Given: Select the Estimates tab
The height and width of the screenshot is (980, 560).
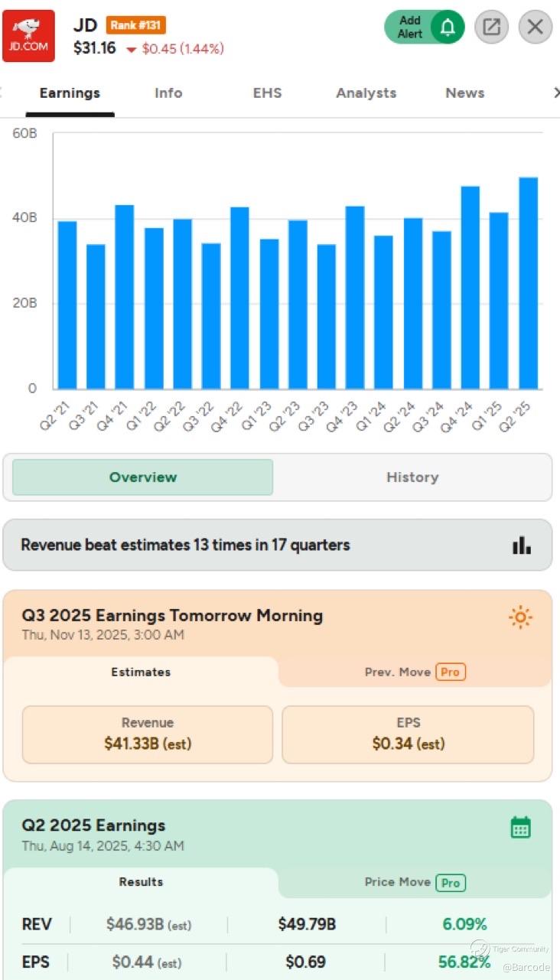Looking at the screenshot, I should tap(141, 672).
